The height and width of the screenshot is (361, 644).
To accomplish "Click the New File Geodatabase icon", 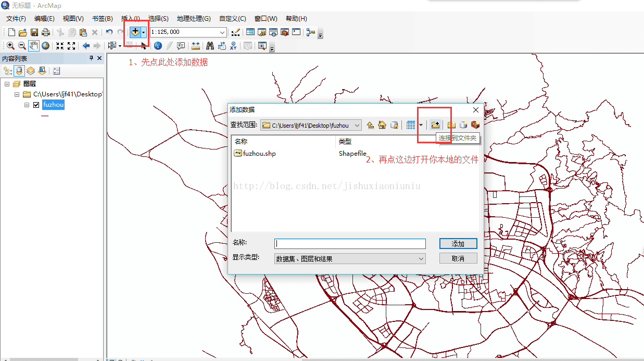I will tap(463, 125).
